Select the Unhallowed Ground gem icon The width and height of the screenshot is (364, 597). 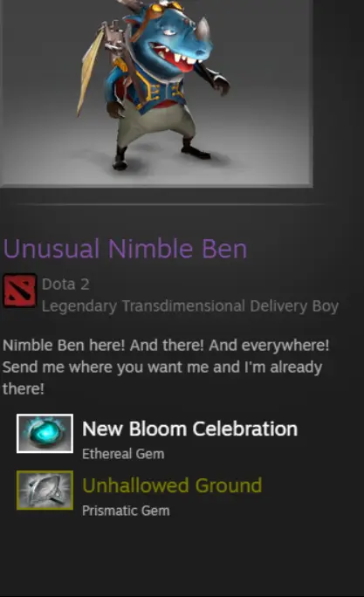pyautogui.click(x=45, y=490)
